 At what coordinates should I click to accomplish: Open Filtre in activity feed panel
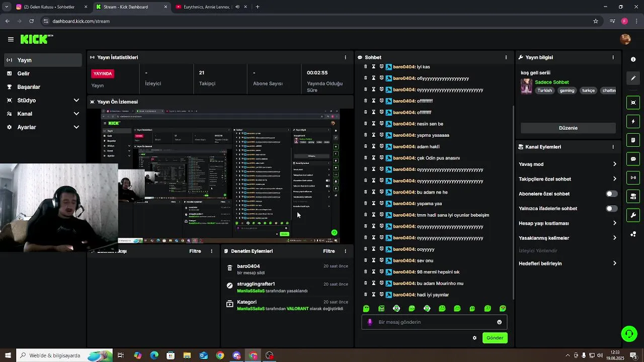[x=195, y=251]
